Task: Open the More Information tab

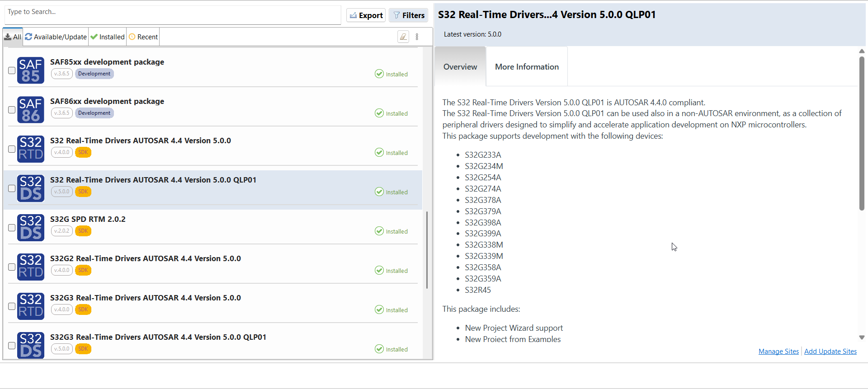Action: tap(527, 67)
